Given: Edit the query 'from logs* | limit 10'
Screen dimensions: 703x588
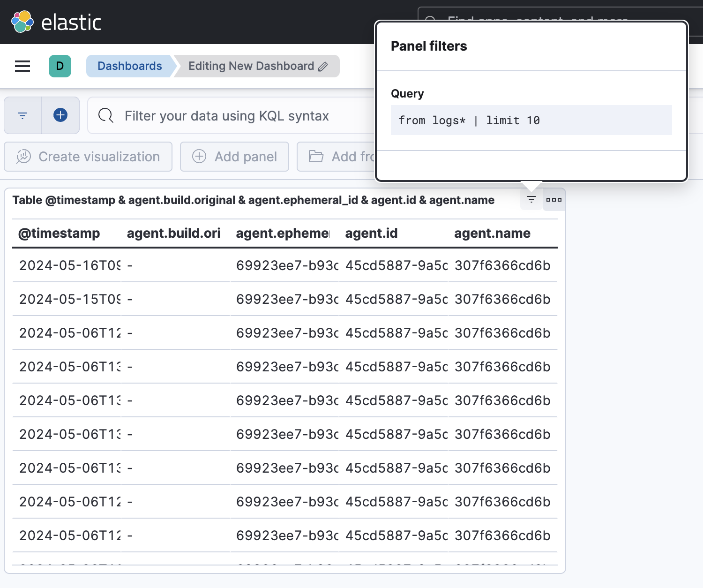Looking at the screenshot, I should coord(469,120).
